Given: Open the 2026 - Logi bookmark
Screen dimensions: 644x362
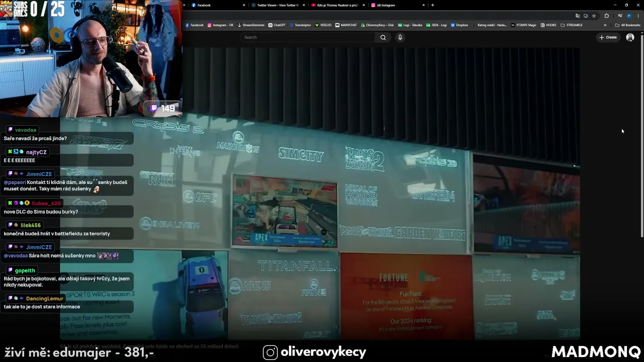Looking at the screenshot, I should pos(437,25).
